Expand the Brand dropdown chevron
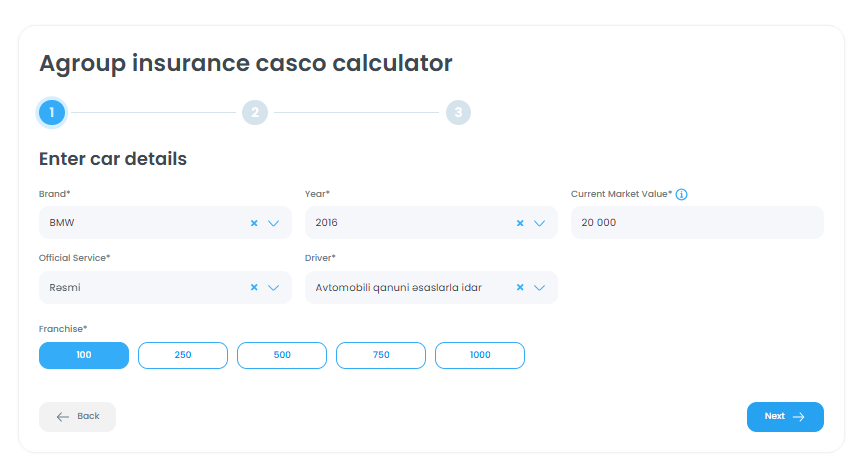The image size is (861, 469). (x=273, y=223)
